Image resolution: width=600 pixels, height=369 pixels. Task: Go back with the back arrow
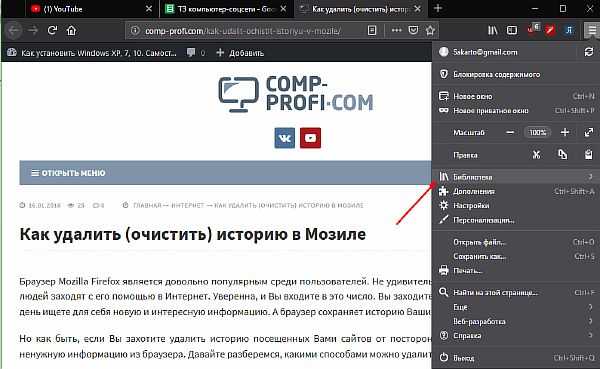tap(14, 30)
